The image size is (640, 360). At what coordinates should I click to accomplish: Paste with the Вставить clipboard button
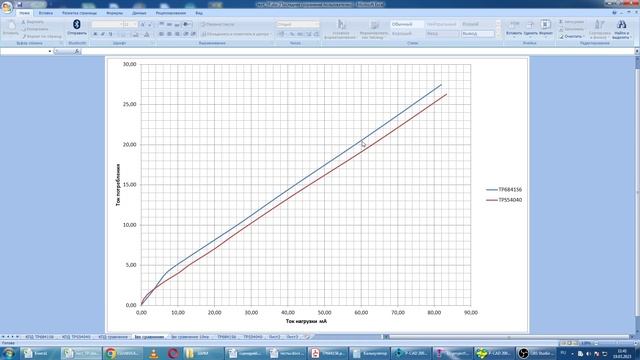11,28
